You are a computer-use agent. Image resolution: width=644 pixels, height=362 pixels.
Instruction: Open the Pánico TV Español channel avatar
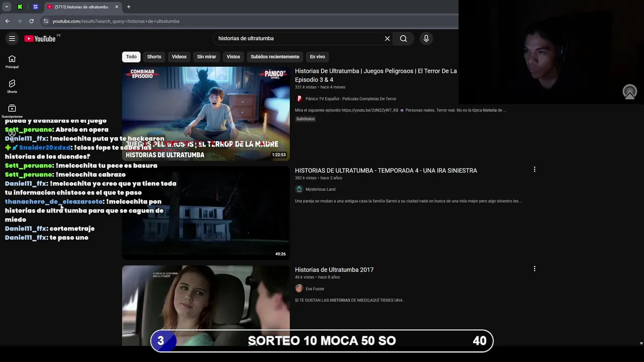pos(299,99)
